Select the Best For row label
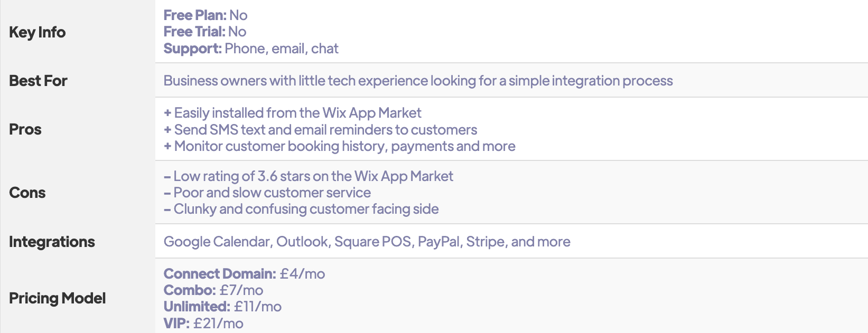The width and height of the screenshot is (868, 333). coord(38,81)
